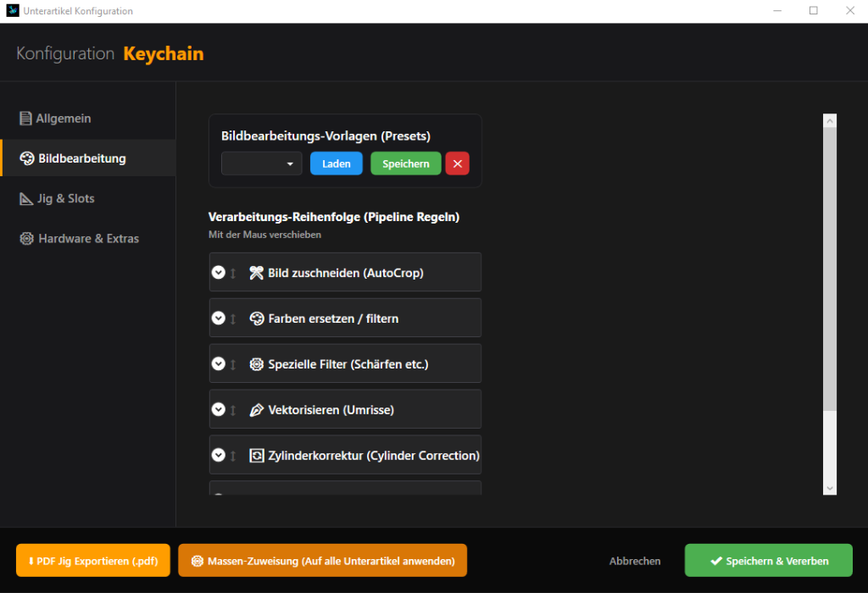Click the Keychain title text
The height and width of the screenshot is (593, 868).
(x=164, y=53)
